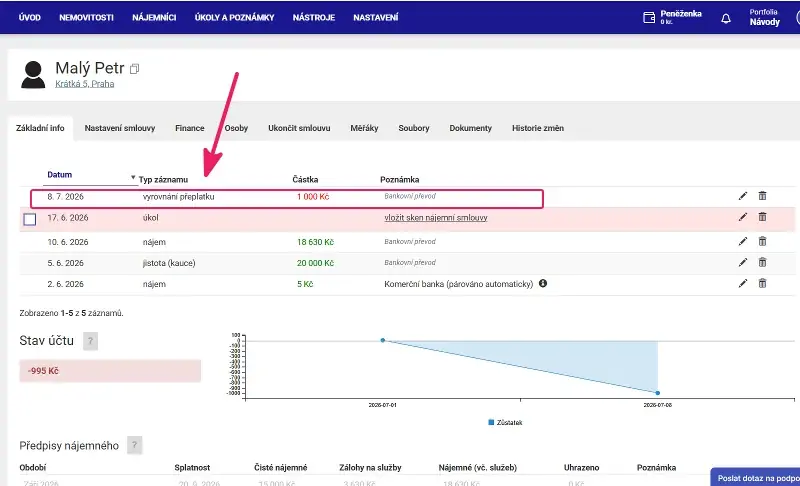Click chart point at 2026-07-08
Image resolution: width=800 pixels, height=486 pixels.
point(658,393)
